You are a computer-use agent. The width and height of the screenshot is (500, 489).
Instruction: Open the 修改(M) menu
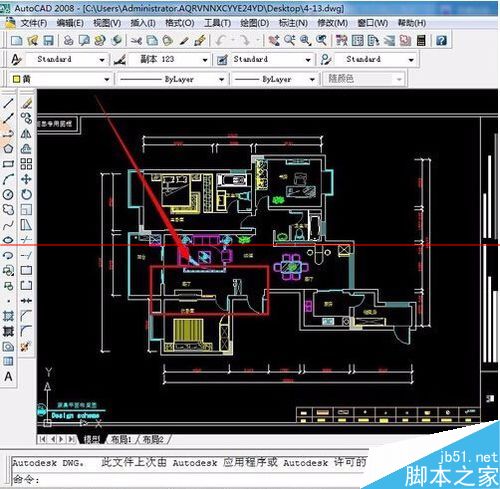tap(332, 23)
